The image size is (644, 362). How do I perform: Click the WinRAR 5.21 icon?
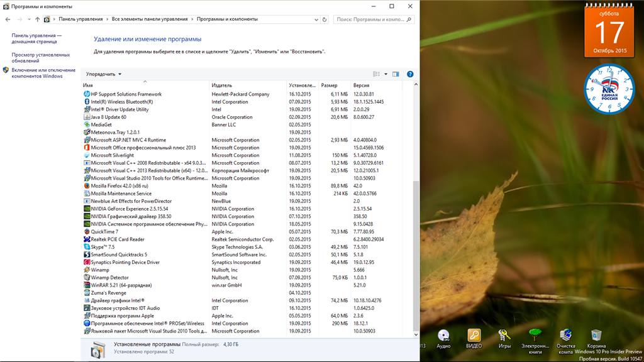87,285
